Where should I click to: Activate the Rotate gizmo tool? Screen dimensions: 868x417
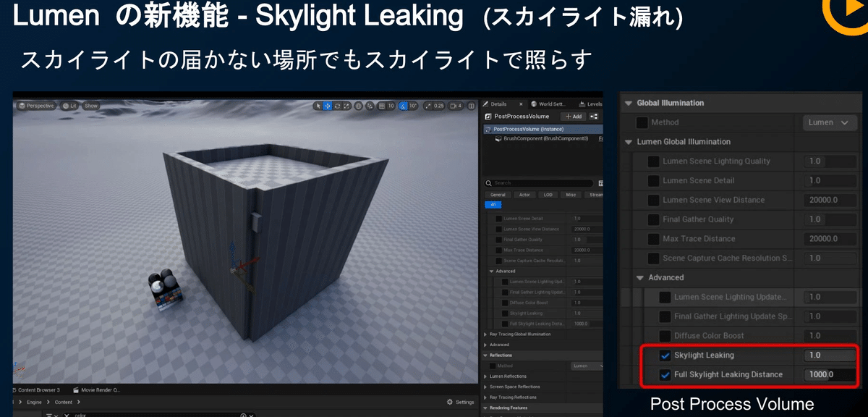pyautogui.click(x=337, y=106)
